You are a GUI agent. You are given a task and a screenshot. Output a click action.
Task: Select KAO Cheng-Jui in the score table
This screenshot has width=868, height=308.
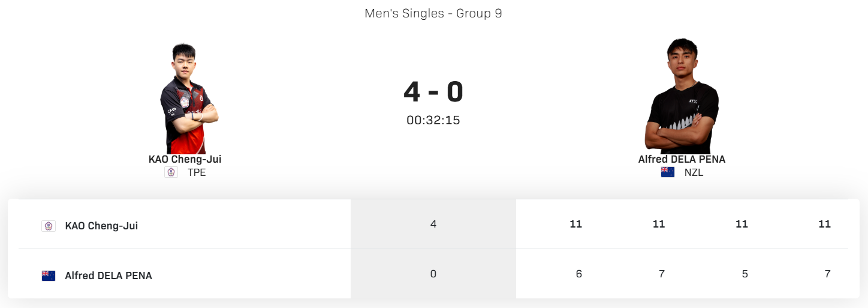coord(101,226)
